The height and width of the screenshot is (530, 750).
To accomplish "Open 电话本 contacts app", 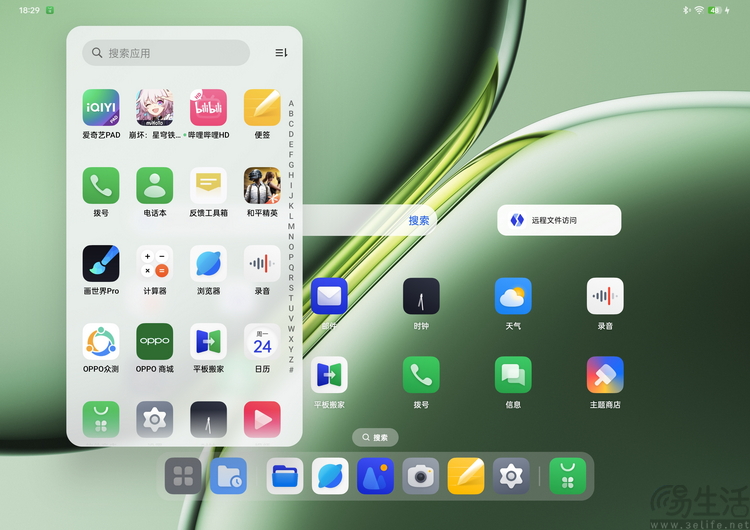I will (x=154, y=185).
